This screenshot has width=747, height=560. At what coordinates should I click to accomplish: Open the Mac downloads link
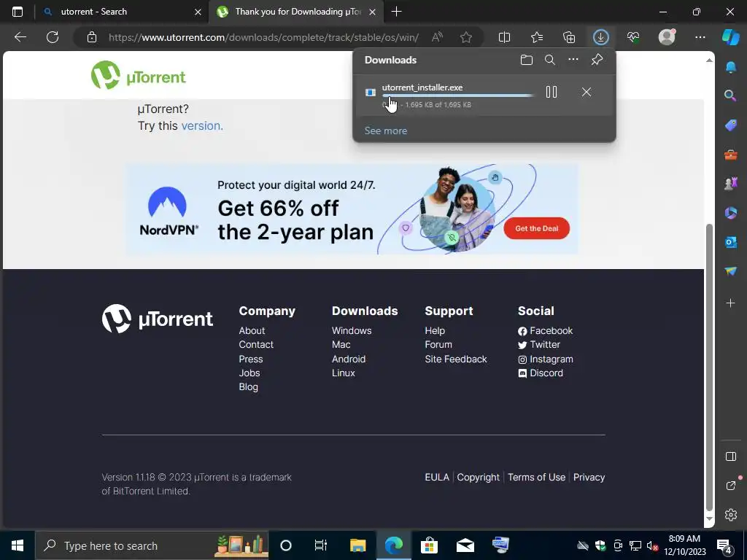(x=341, y=344)
